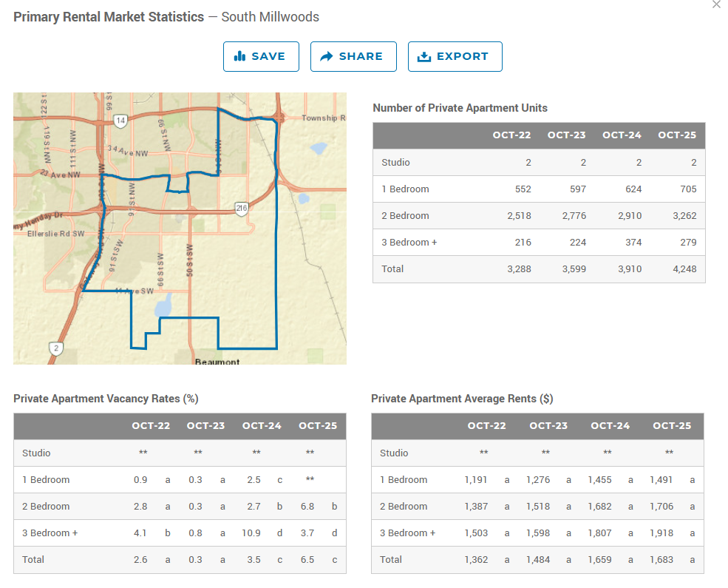Click the EXPORT button

(455, 56)
